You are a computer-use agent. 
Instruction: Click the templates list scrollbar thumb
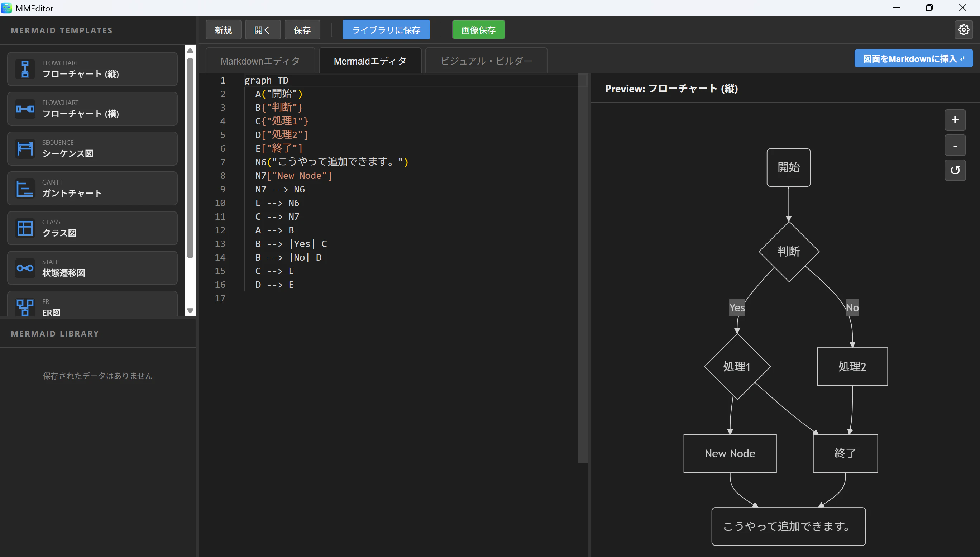(x=190, y=158)
